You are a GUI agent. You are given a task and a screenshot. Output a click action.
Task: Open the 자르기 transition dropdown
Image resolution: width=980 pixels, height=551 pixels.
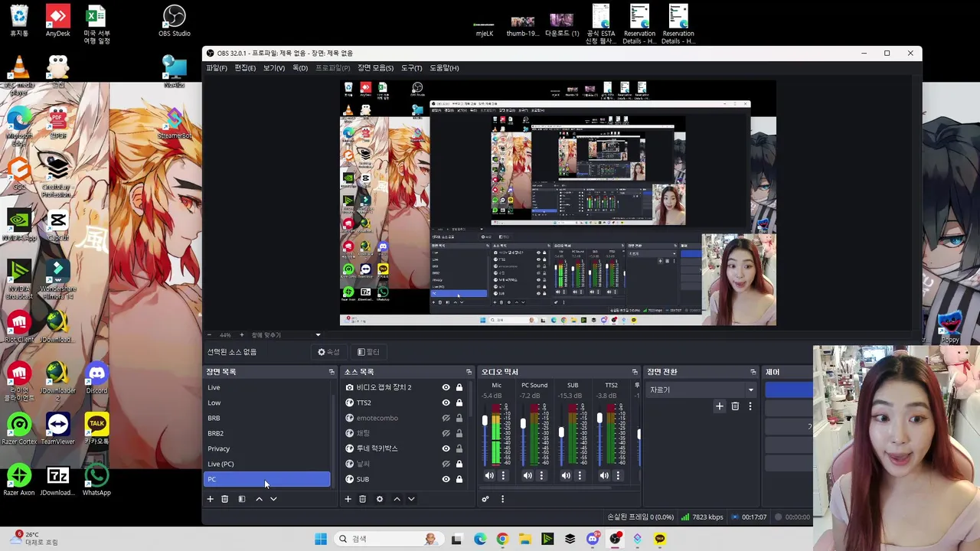(x=701, y=390)
